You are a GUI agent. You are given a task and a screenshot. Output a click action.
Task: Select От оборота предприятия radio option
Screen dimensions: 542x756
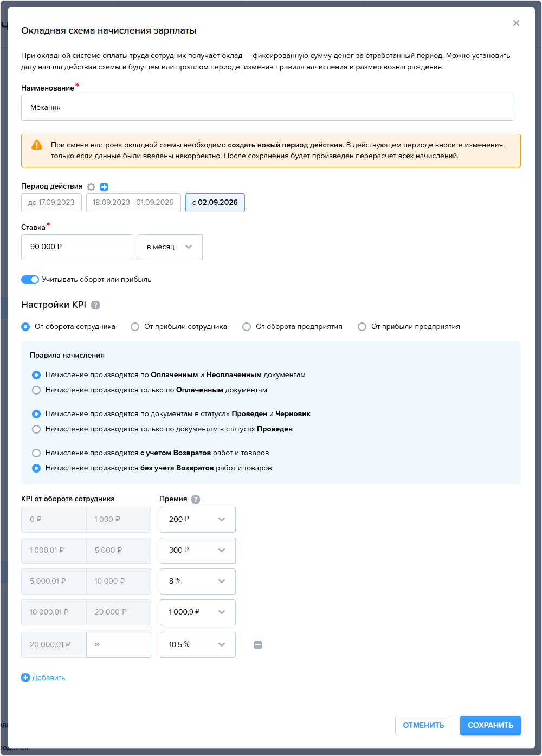(x=247, y=327)
